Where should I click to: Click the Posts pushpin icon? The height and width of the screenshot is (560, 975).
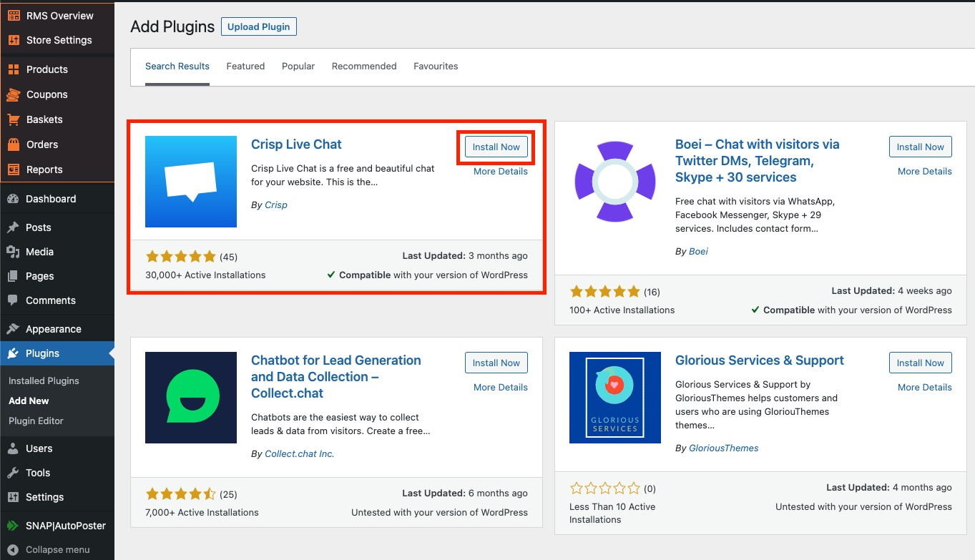click(13, 227)
